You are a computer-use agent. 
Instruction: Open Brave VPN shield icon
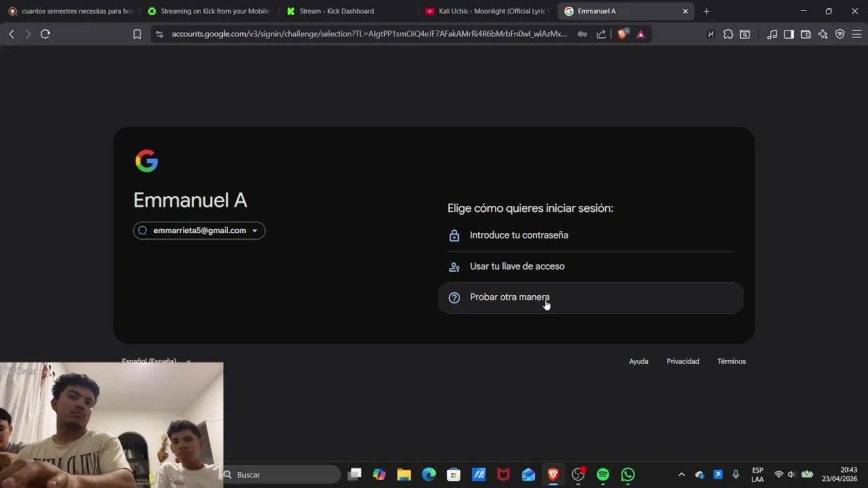click(x=840, y=34)
